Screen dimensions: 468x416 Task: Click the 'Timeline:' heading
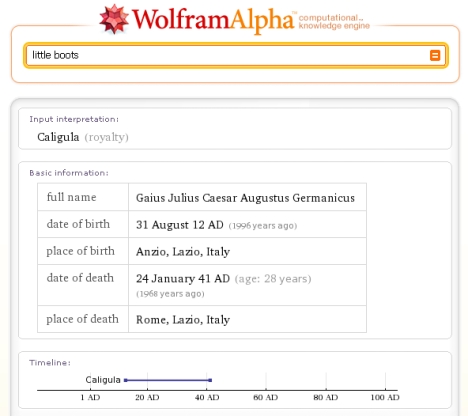tap(50, 363)
